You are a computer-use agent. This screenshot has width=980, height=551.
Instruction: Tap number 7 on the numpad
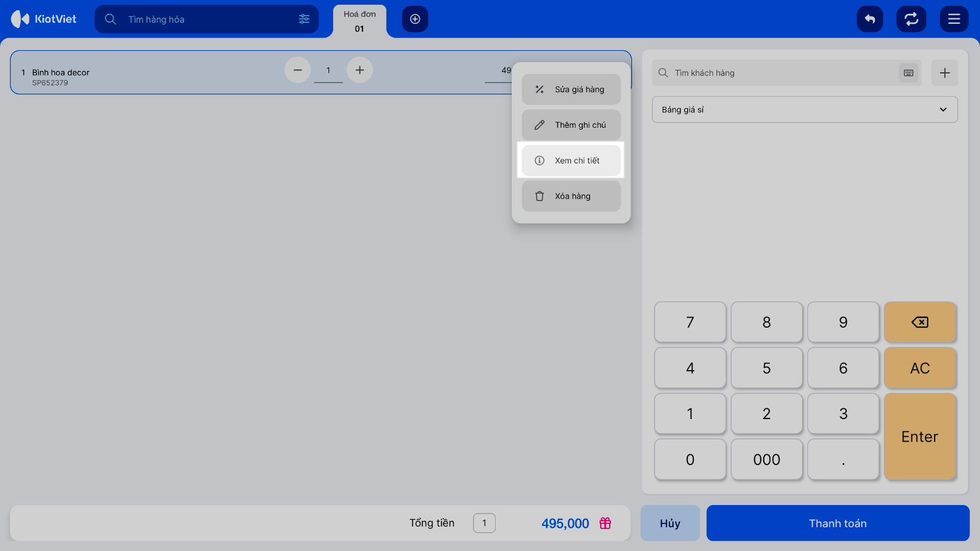[x=690, y=322]
